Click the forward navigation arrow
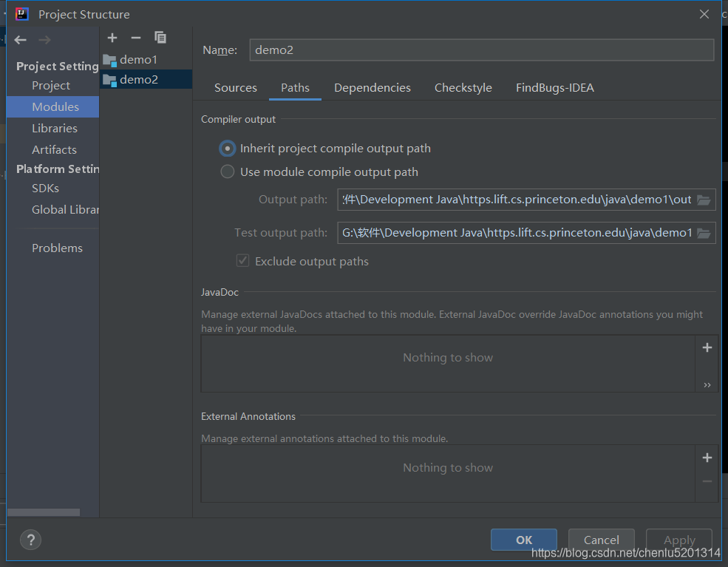Viewport: 728px width, 567px height. (44, 40)
